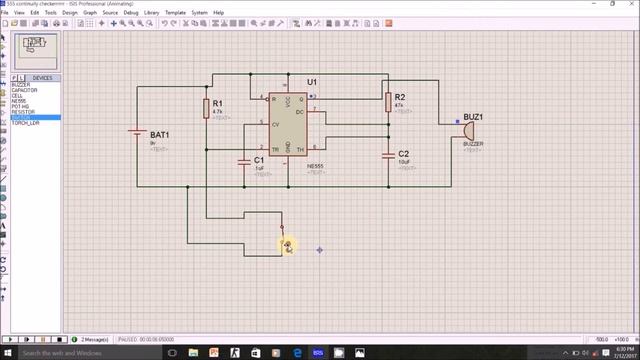Open the Tools menu
Image resolution: width=640 pixels, height=360 pixels.
coord(51,13)
